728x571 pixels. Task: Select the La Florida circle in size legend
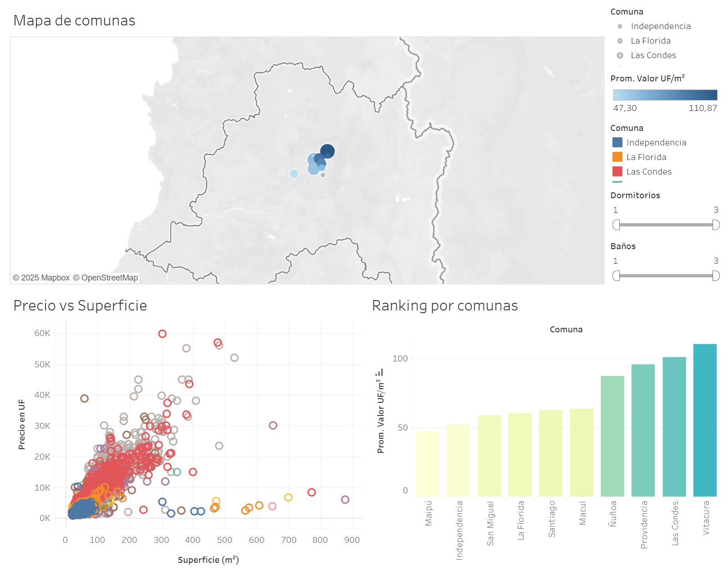pyautogui.click(x=620, y=41)
